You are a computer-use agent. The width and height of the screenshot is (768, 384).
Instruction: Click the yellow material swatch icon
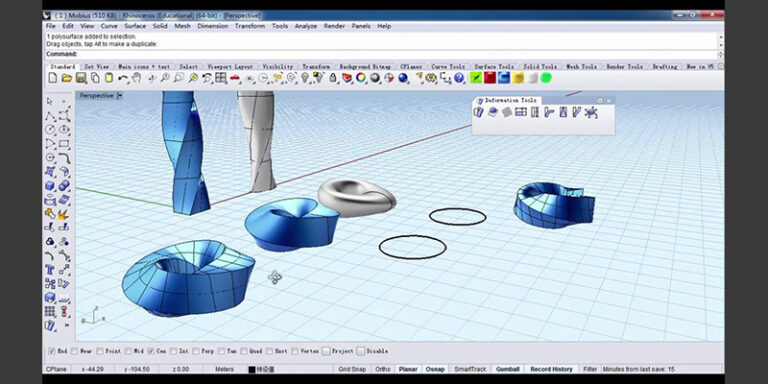[x=518, y=77]
